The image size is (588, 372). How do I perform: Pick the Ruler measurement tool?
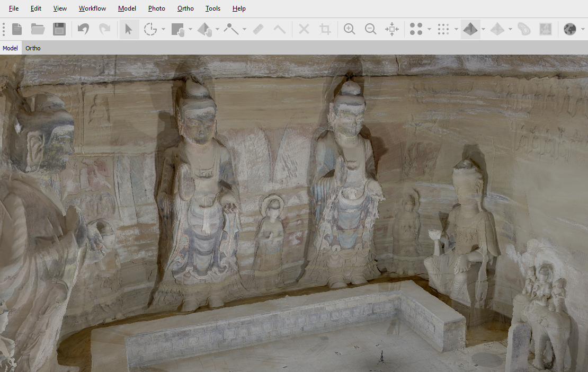click(x=259, y=29)
